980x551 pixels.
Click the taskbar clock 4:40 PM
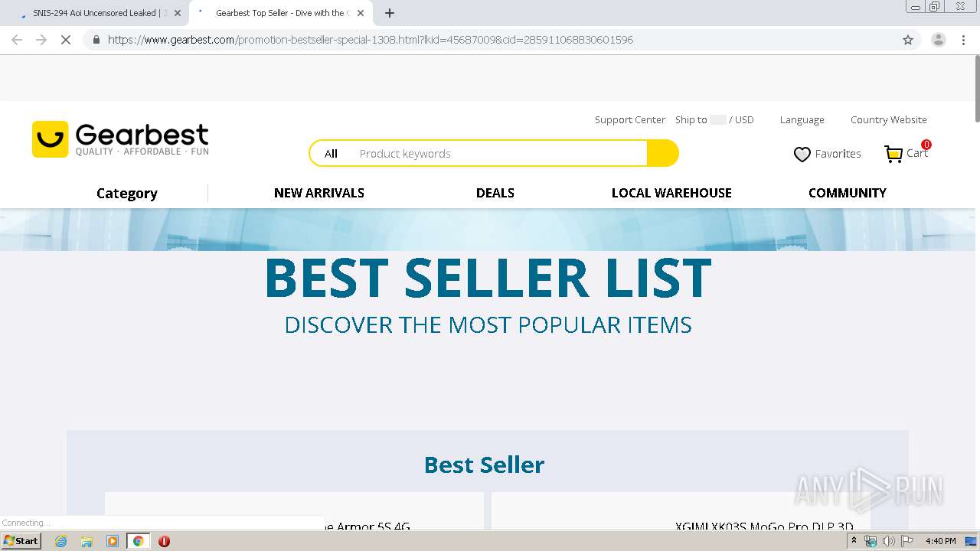coord(940,541)
